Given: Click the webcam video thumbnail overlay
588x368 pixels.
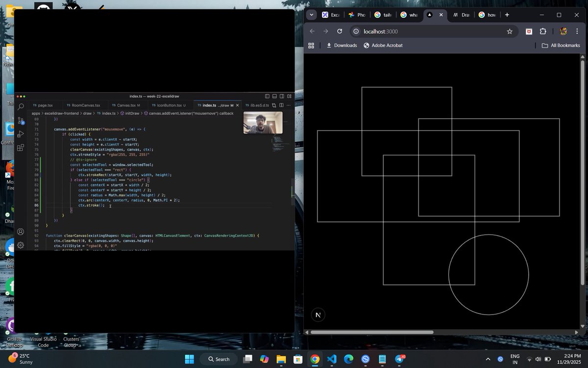Looking at the screenshot, I should (263, 123).
